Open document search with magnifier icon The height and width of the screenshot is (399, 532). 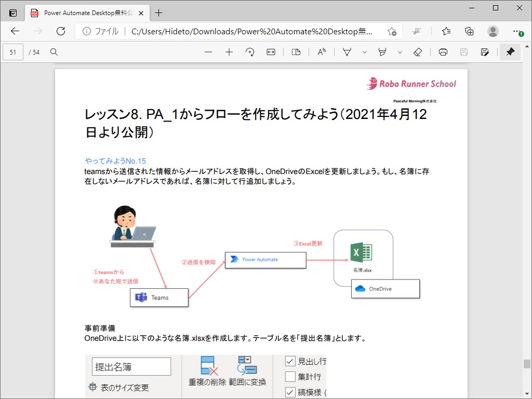tap(54, 52)
